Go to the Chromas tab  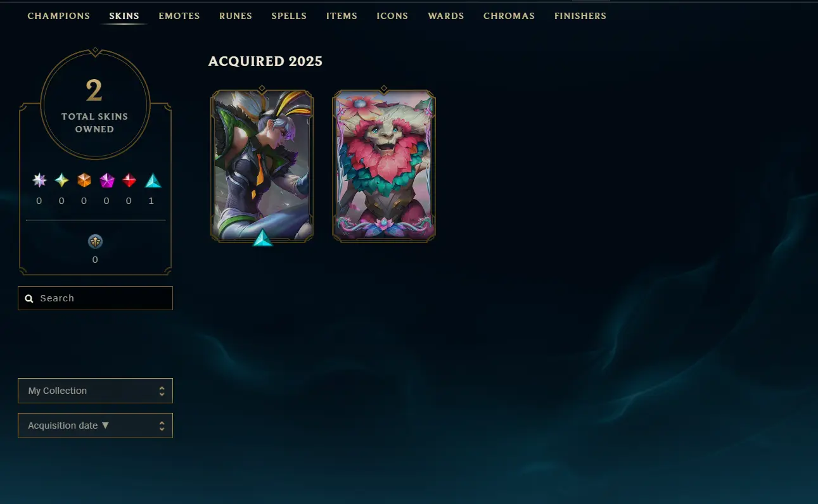click(509, 16)
